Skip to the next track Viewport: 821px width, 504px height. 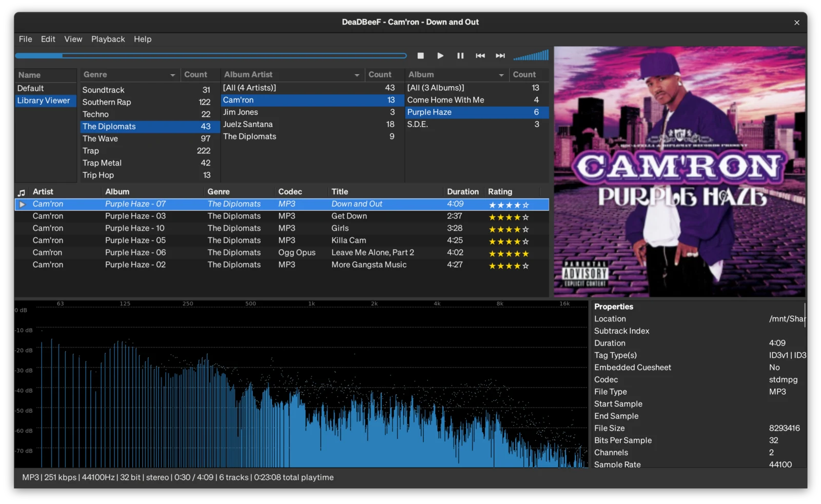click(x=500, y=55)
